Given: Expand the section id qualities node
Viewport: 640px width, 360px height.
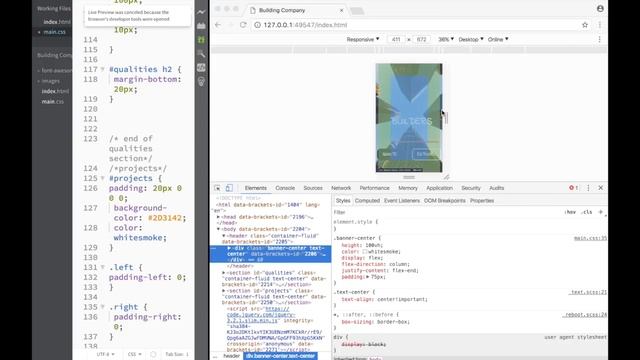Looking at the screenshot, I should click(224, 273).
